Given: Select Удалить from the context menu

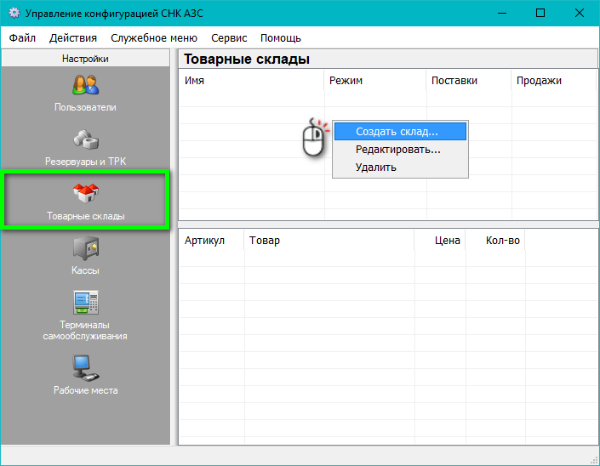Looking at the screenshot, I should tap(376, 167).
